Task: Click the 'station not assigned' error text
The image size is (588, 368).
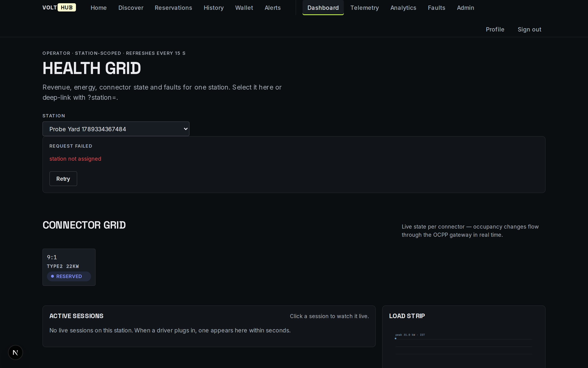Action: click(75, 159)
